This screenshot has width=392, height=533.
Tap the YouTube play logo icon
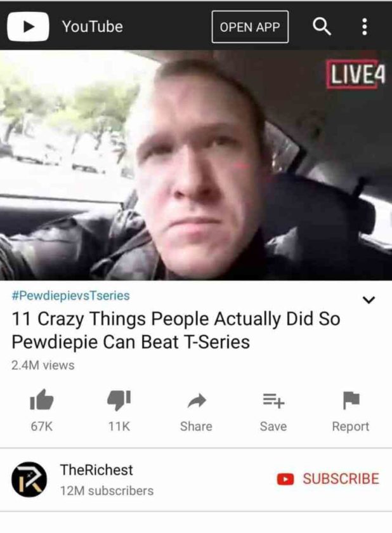tap(28, 27)
